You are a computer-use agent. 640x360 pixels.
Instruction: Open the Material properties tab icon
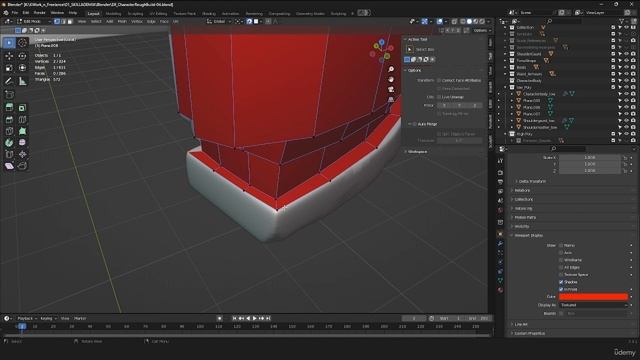(x=500, y=290)
